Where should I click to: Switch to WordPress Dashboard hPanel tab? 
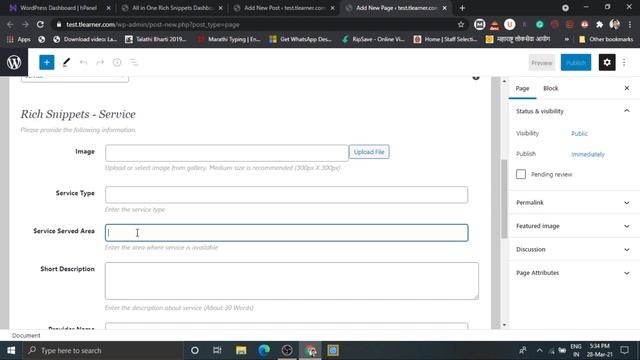coord(60,8)
